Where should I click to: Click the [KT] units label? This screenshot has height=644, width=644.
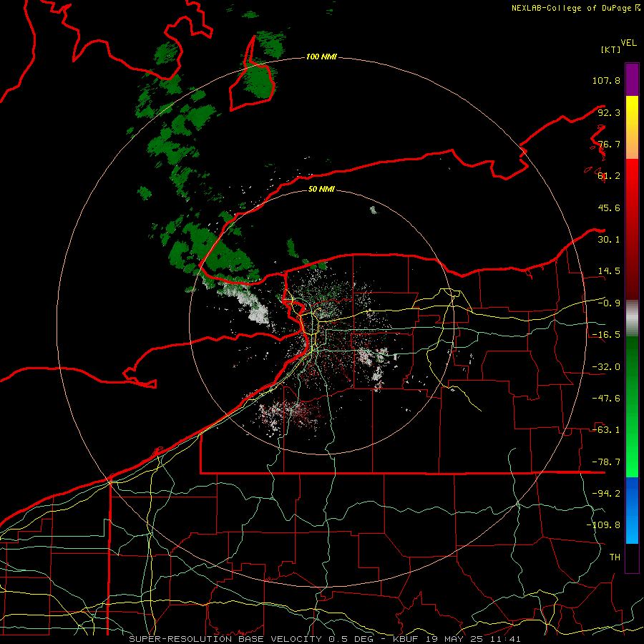tap(610, 49)
